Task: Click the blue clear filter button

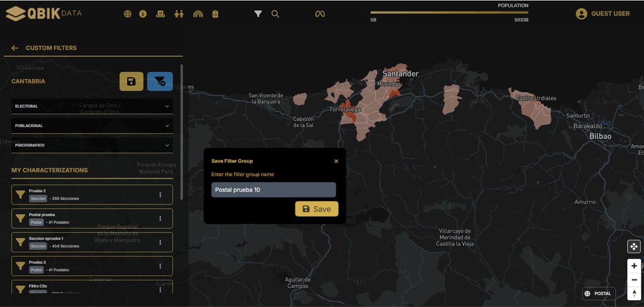Action: [160, 82]
